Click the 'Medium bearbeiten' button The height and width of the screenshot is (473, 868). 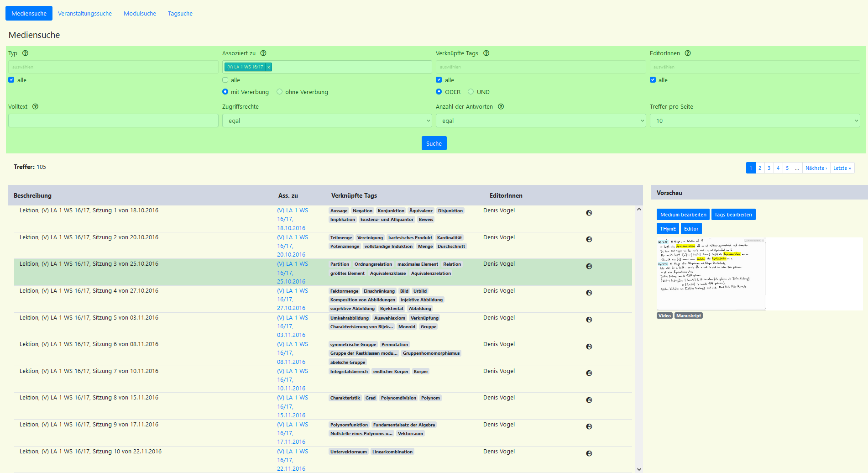point(683,215)
